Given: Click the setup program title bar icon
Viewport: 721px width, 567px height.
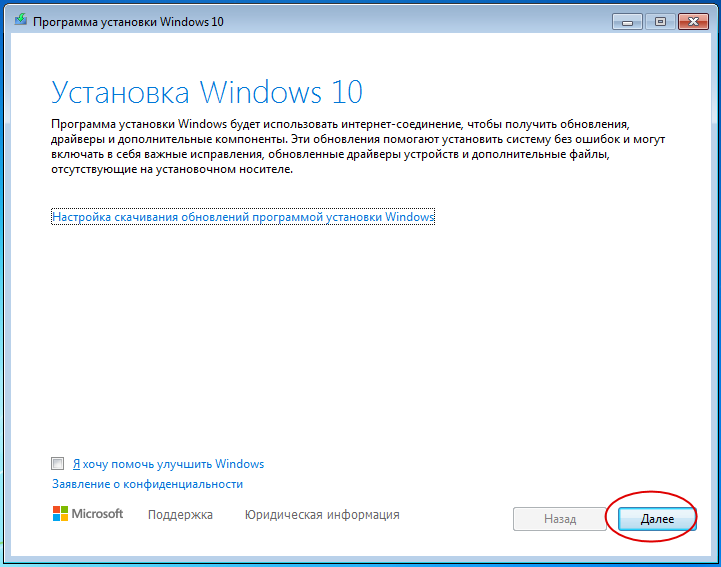Looking at the screenshot, I should [20, 20].
